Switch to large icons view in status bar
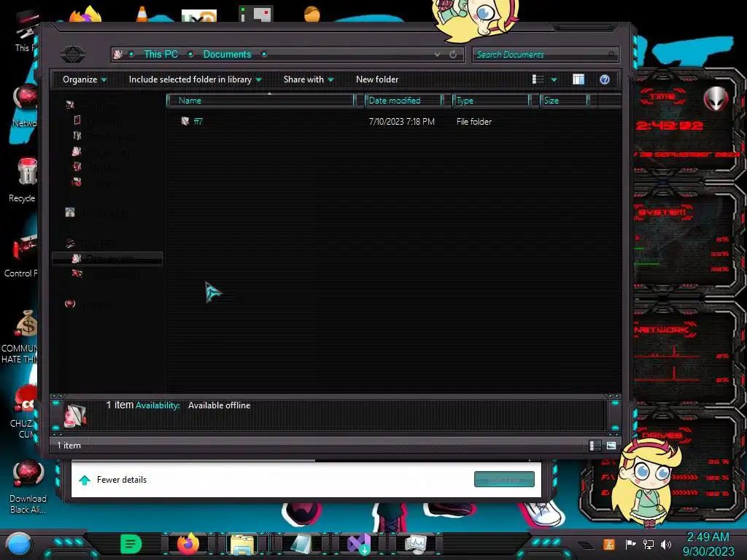This screenshot has width=747, height=560. [x=611, y=446]
